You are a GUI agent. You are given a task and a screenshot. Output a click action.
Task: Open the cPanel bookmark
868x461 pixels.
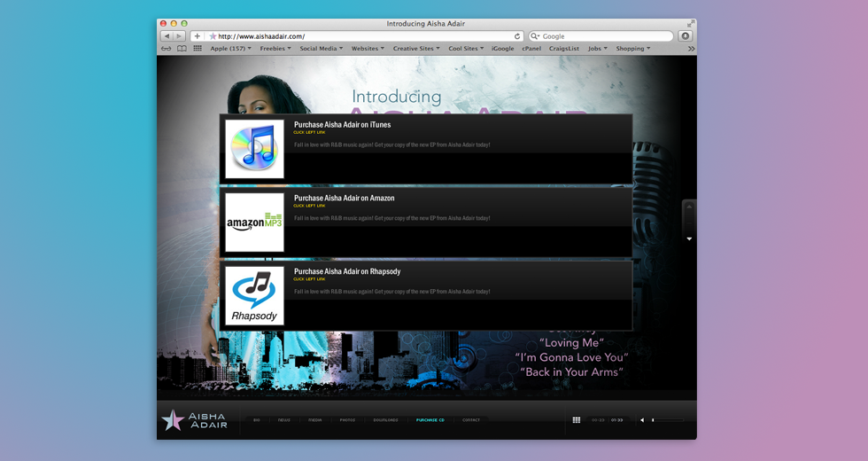(531, 49)
